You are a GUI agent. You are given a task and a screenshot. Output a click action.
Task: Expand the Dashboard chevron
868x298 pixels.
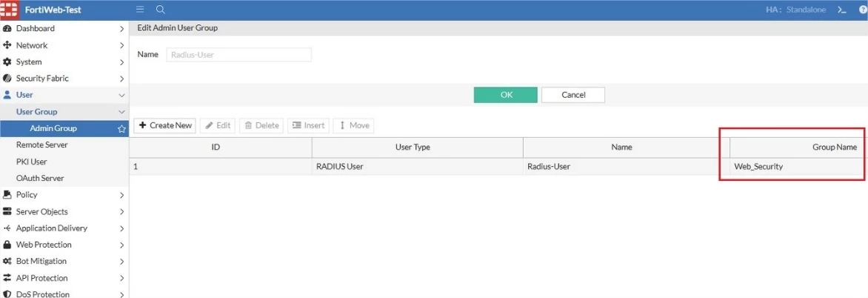(121, 29)
